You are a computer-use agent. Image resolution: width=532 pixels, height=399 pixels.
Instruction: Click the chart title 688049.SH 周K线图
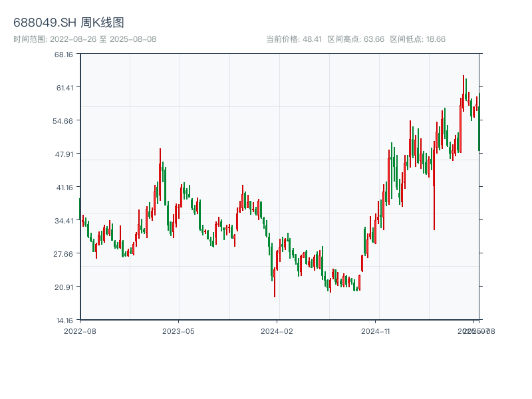(68, 23)
